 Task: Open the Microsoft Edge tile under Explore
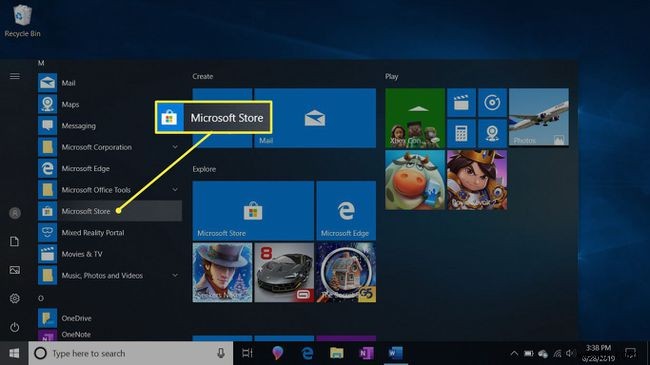346,211
